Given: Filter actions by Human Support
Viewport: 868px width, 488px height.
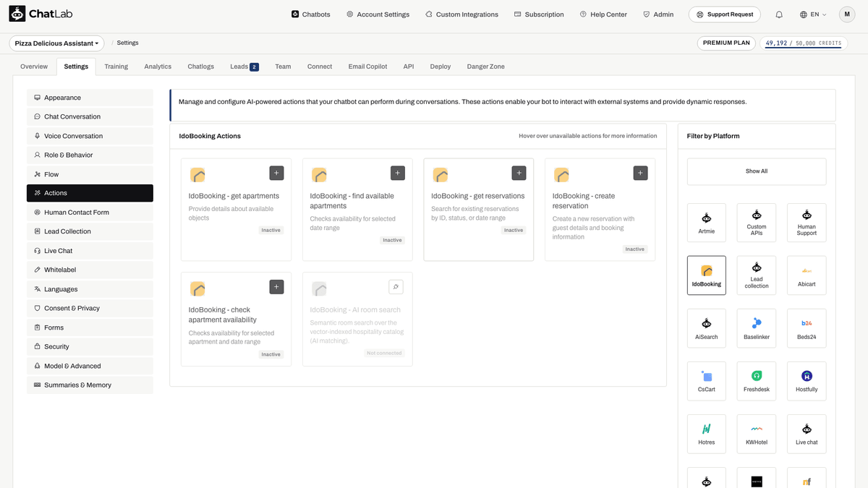Looking at the screenshot, I should (807, 223).
